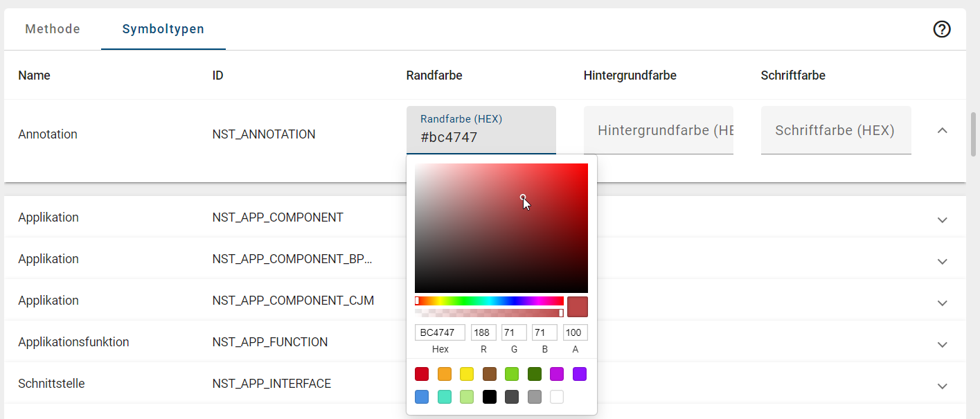The width and height of the screenshot is (980, 419).
Task: Select the black preset color swatch
Action: [x=489, y=396]
